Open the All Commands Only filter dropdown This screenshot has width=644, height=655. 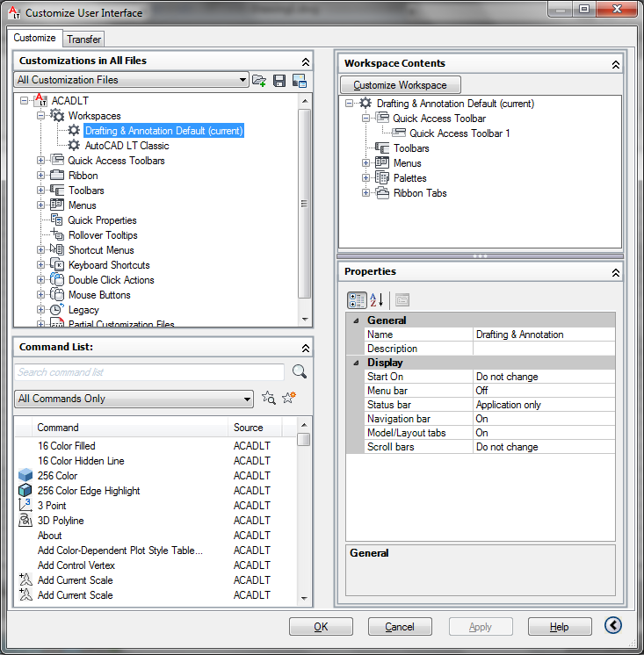[x=248, y=399]
